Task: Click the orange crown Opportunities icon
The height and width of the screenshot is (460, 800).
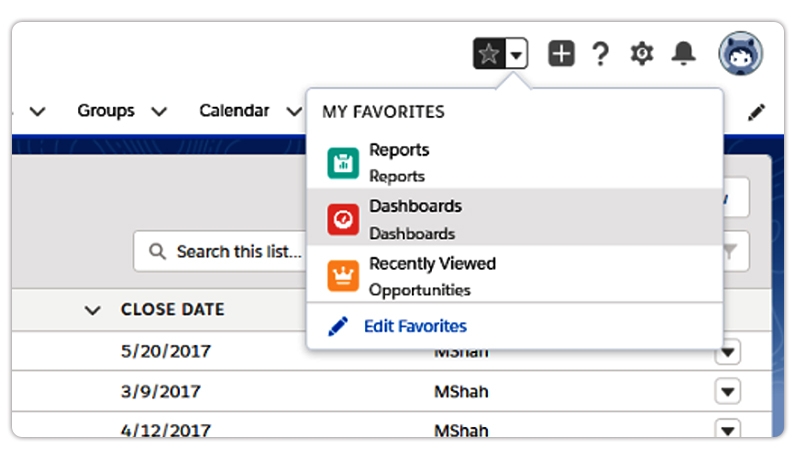Action: 343,275
